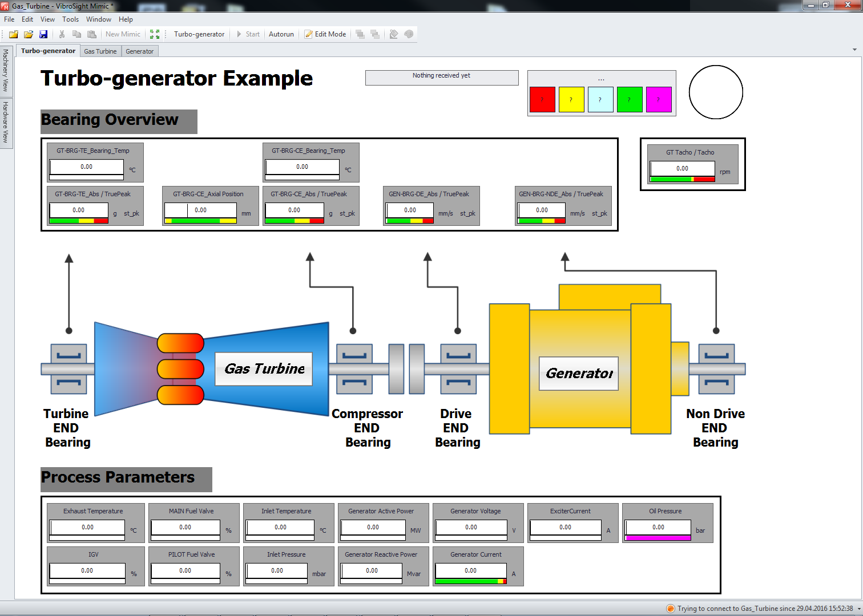Click the new folder icon in toolbar

(x=13, y=34)
